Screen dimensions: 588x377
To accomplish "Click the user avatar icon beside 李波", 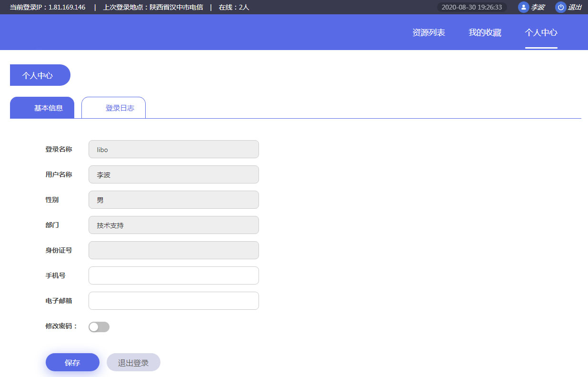I will point(523,7).
